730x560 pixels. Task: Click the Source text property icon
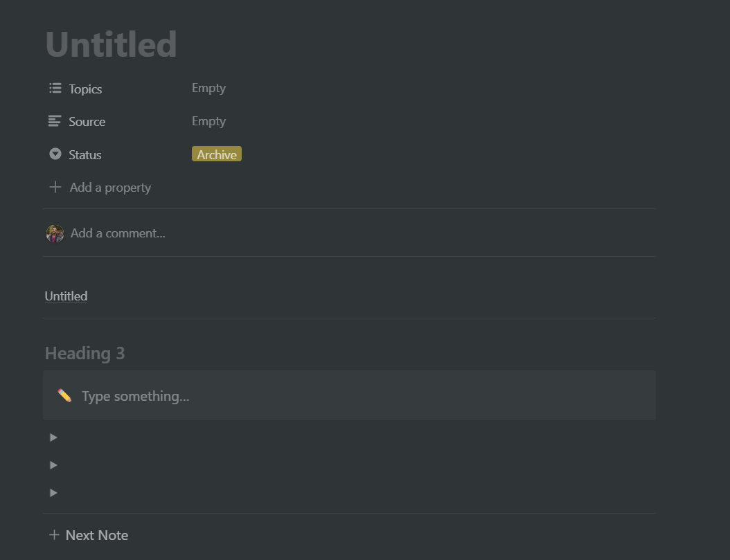[x=55, y=121]
